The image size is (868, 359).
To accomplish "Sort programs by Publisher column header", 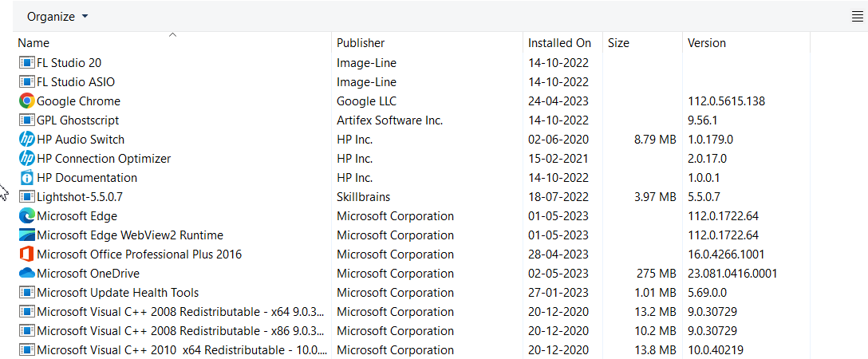I will point(361,43).
